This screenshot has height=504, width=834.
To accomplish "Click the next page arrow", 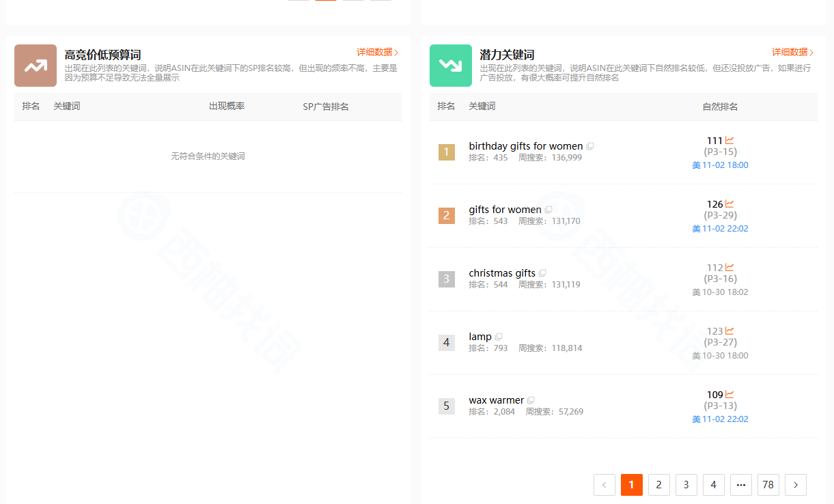I will (795, 485).
